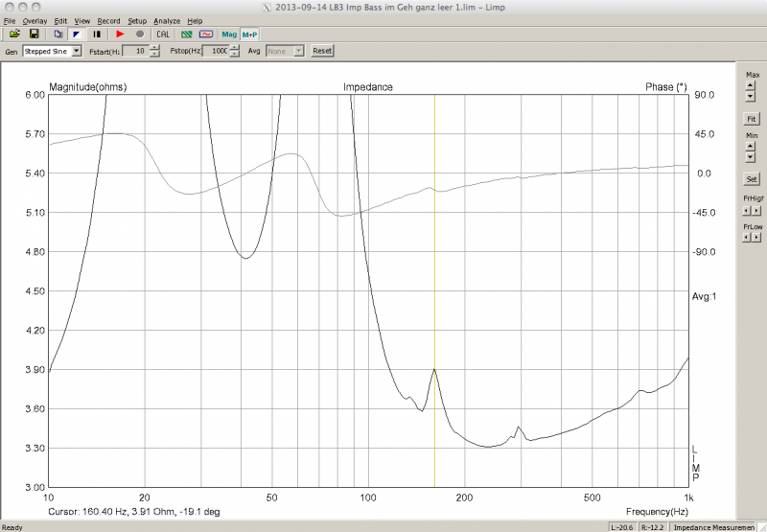Switch to magnitude-only view with Mag

(x=229, y=35)
